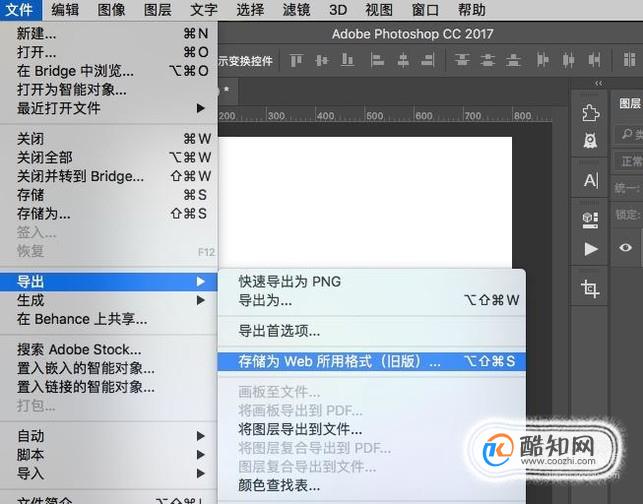Select 打开为智能对象...
643x504 pixels.
109,89
